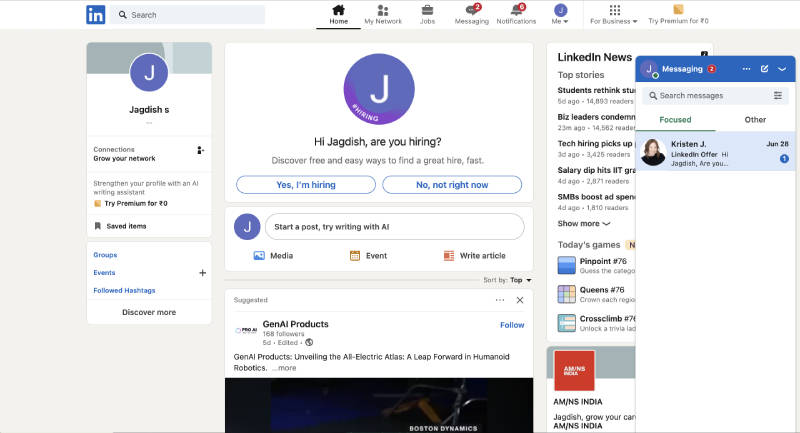
Task: Click the LinkedIn logo
Action: coord(96,15)
